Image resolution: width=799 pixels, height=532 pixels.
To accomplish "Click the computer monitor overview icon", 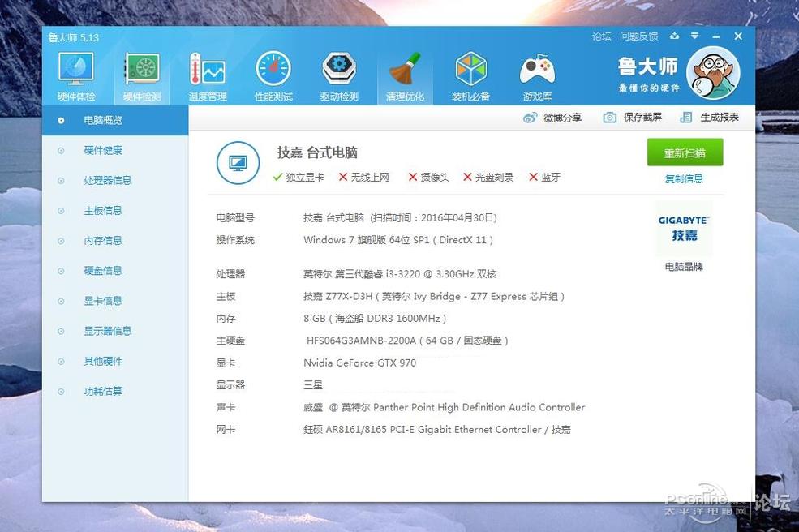I will 238,163.
